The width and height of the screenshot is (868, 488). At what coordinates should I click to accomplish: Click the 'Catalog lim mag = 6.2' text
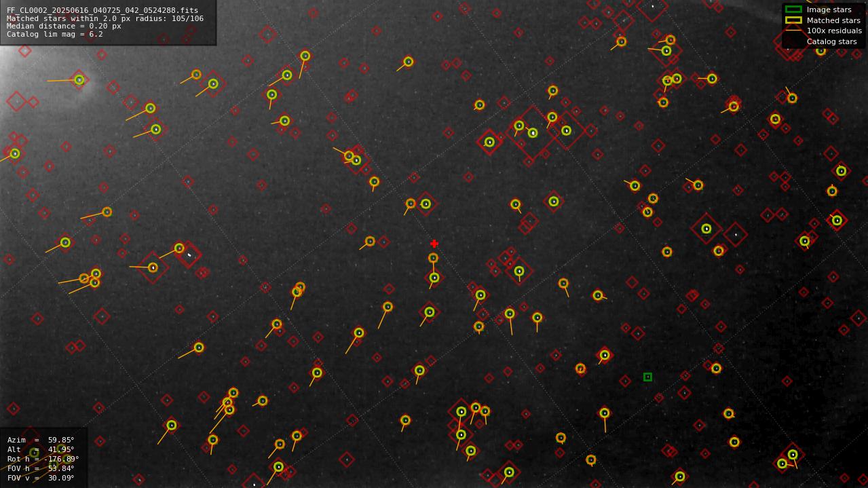point(55,34)
